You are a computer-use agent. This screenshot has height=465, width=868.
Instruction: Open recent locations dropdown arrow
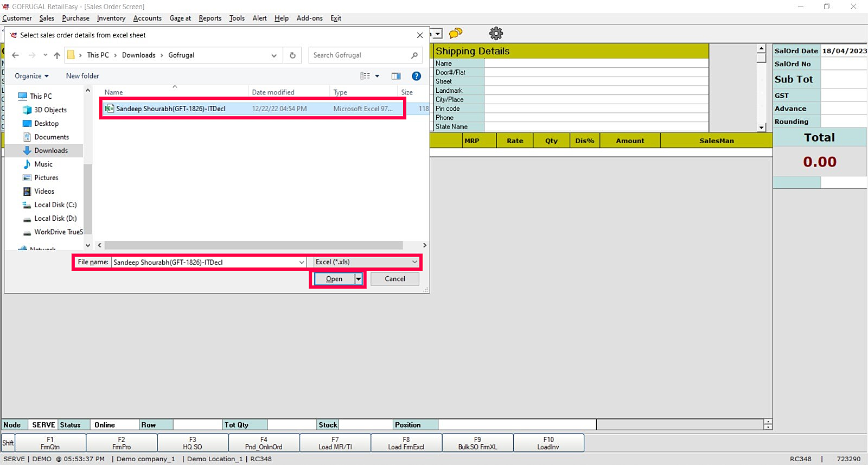point(45,55)
